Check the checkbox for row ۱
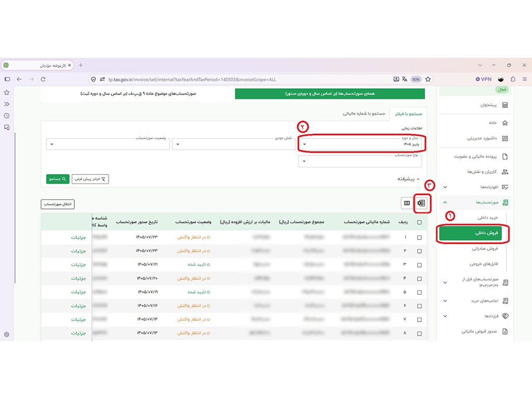The image size is (532, 399). click(x=419, y=237)
